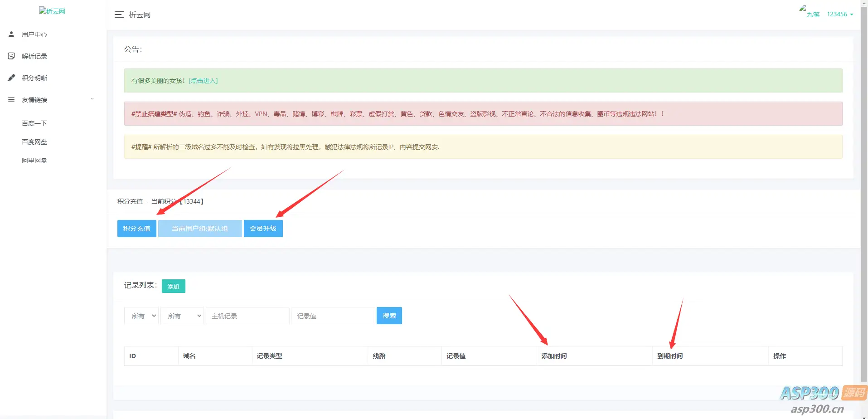Open the 123456 account dropdown
This screenshot has width=868, height=419.
click(x=840, y=14)
